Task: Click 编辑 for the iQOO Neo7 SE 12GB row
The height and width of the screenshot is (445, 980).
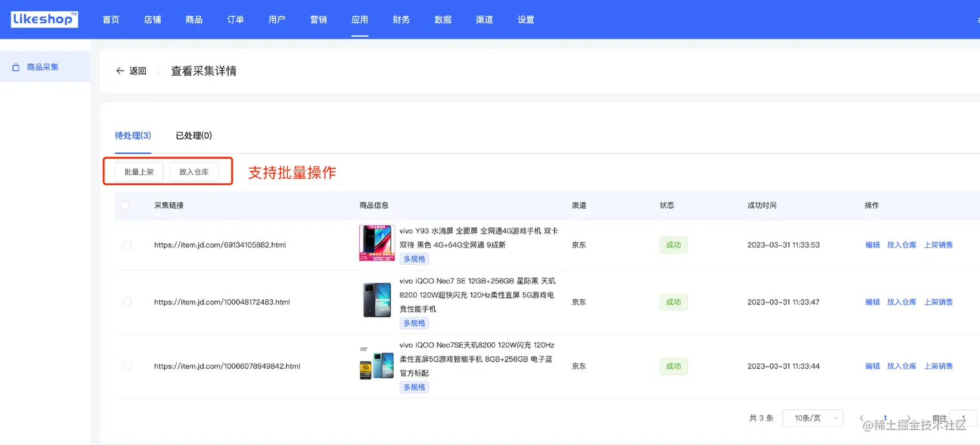Action: tap(872, 302)
